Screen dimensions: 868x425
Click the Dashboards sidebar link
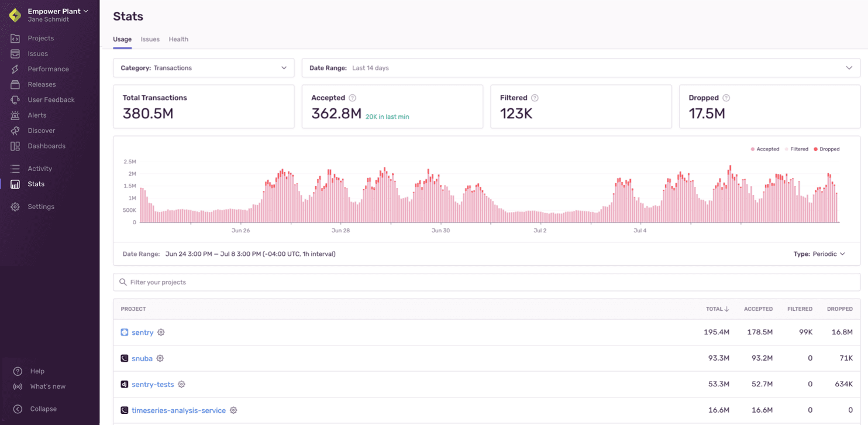point(47,146)
